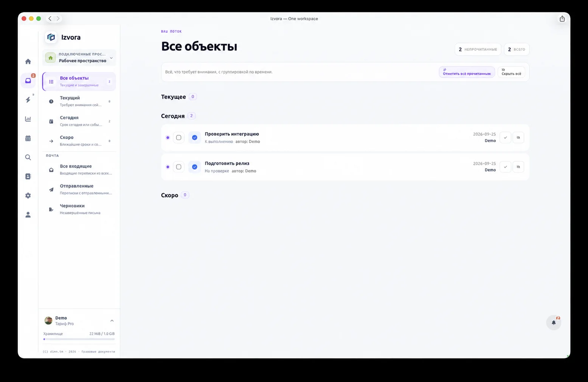Tick the checkbox for 'Подготовить релиз'
Screen dimensions: 588x382
(179, 167)
